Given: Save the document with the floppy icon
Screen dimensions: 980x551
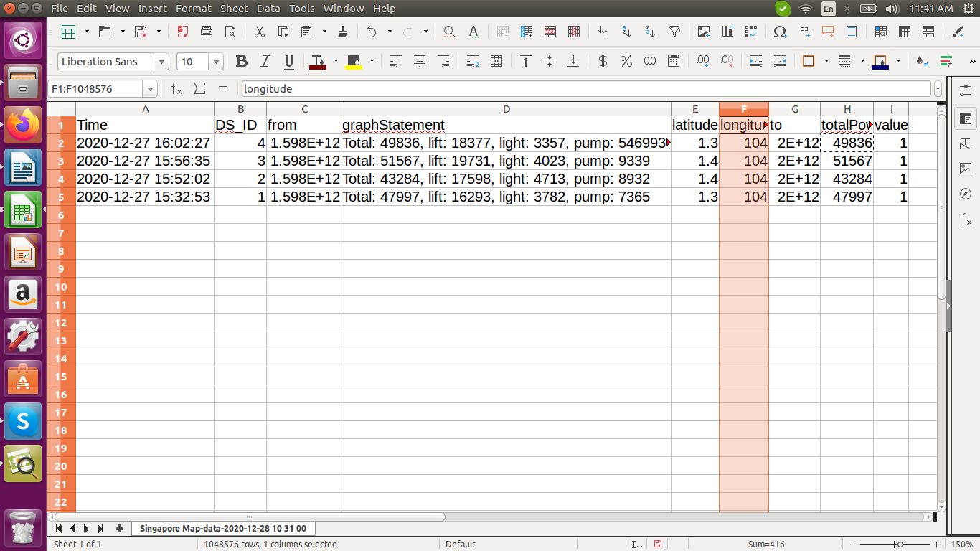Looking at the screenshot, I should (x=141, y=32).
